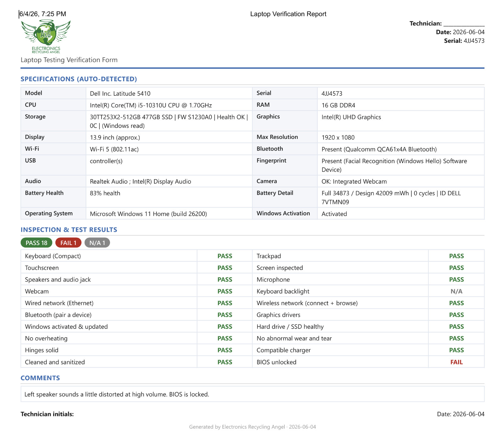Click the A&G Electronics Recycling Angel logo
Screen dimensions: 504x445
(46, 37)
